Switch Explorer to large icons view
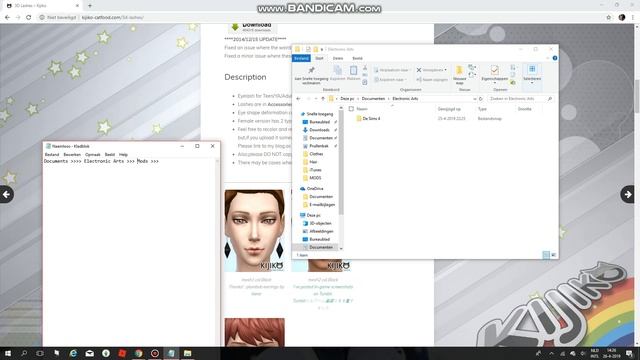This screenshot has width=640, height=360. point(553,255)
